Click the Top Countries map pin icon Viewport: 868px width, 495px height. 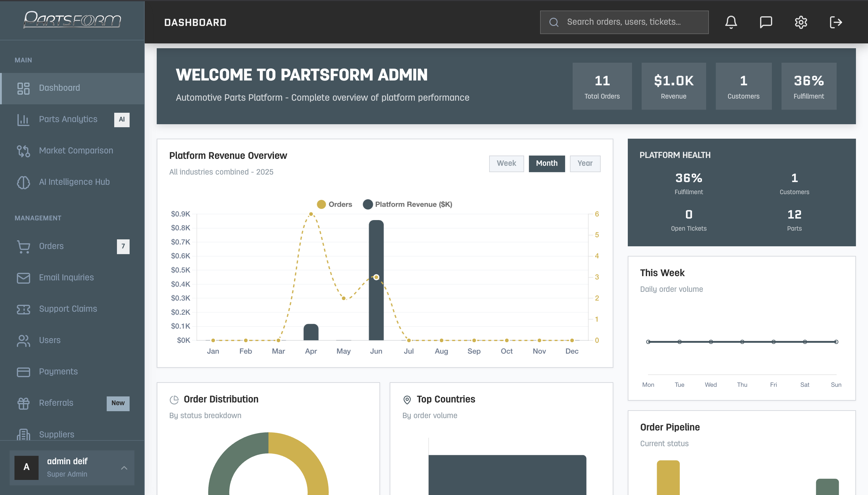[x=407, y=399]
